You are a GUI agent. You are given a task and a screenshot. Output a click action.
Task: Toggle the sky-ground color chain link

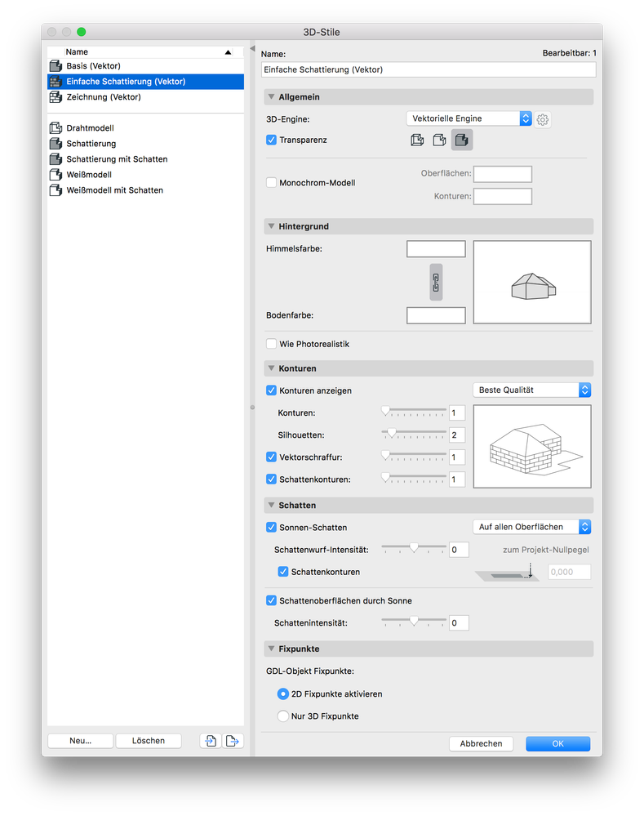pos(436,282)
